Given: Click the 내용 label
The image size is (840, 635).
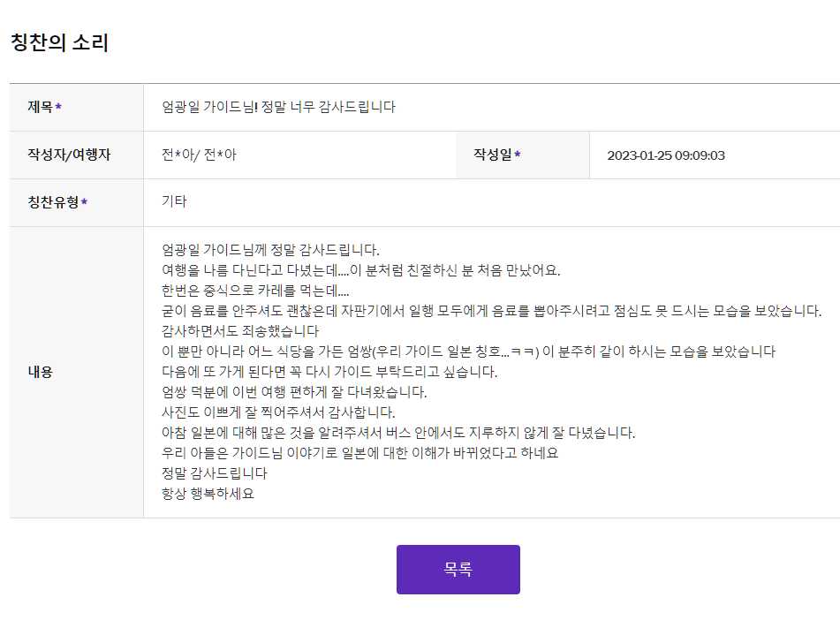Looking at the screenshot, I should coord(40,372).
